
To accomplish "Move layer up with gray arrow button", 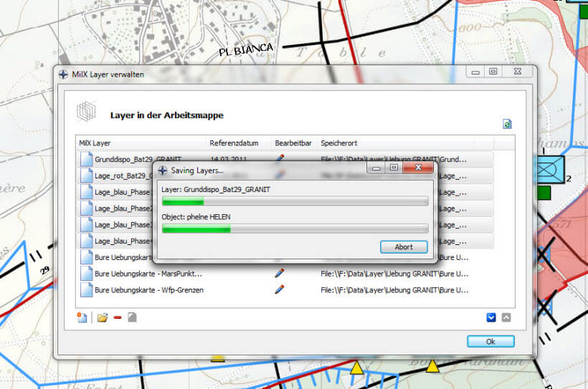I will coord(506,318).
